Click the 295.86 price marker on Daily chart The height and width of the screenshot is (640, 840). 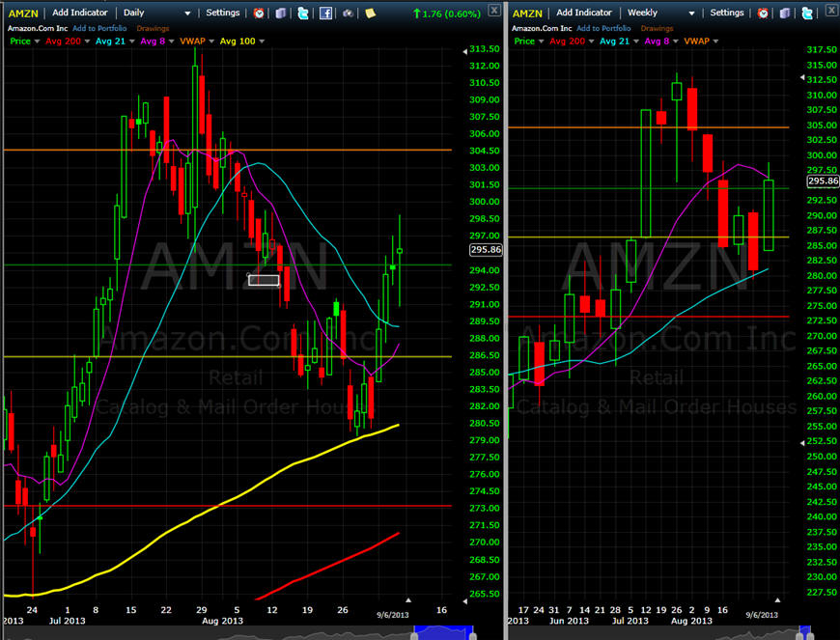(486, 250)
